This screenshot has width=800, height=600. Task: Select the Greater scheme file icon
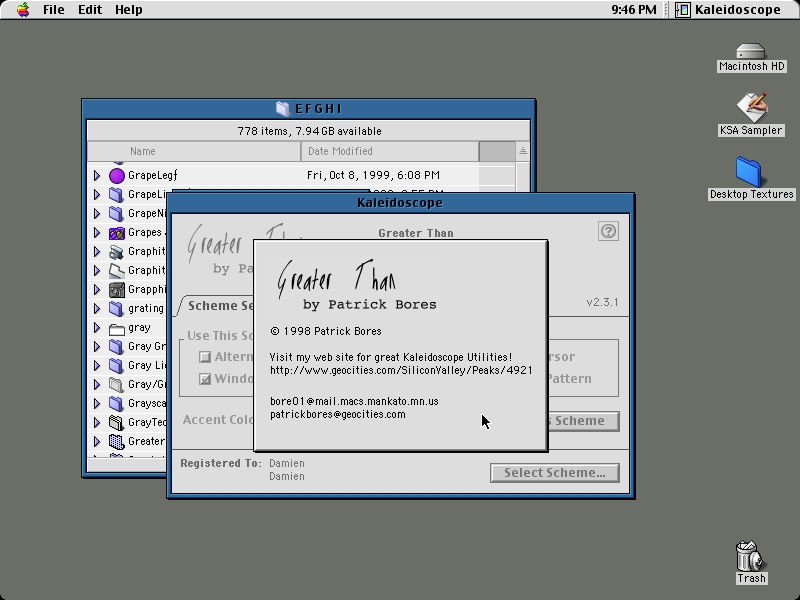117,441
